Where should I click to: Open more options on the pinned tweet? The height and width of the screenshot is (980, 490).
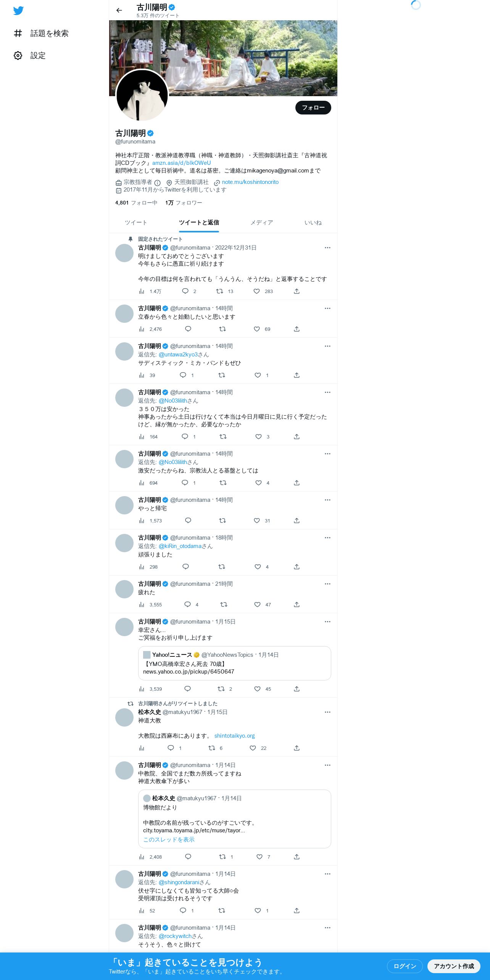(x=327, y=248)
